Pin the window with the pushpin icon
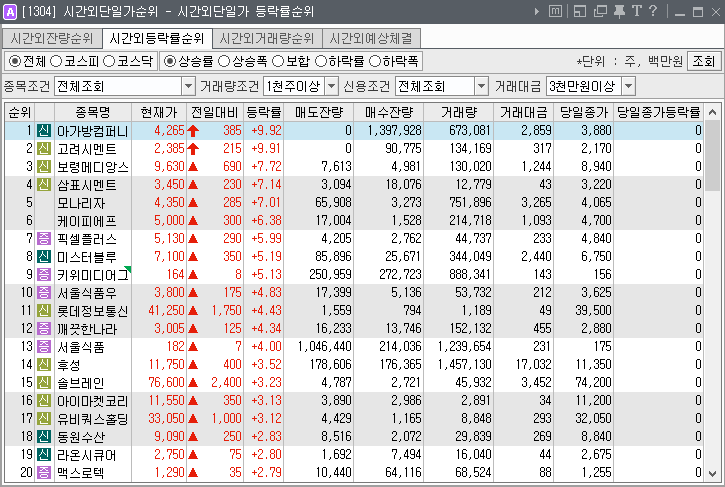 pos(619,11)
